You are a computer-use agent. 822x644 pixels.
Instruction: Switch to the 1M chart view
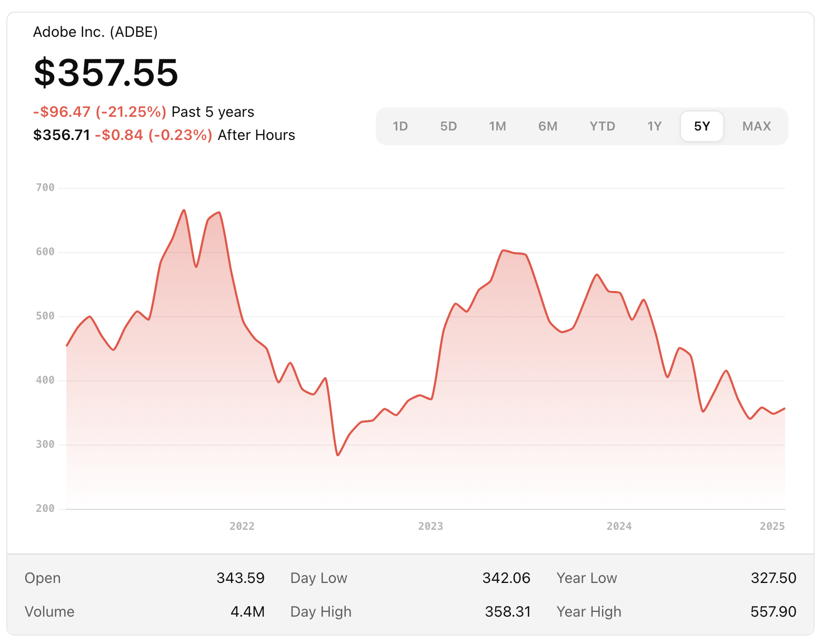point(497,126)
